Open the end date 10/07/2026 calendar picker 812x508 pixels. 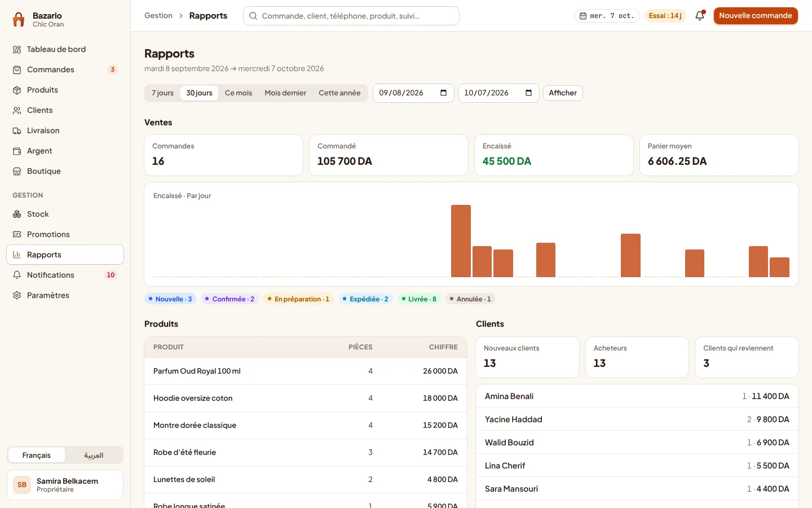click(528, 93)
